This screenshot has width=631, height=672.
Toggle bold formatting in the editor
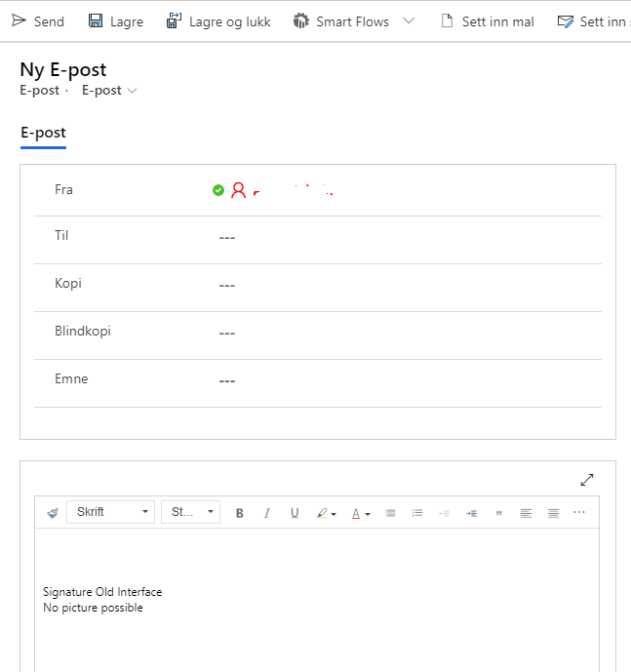pos(240,513)
